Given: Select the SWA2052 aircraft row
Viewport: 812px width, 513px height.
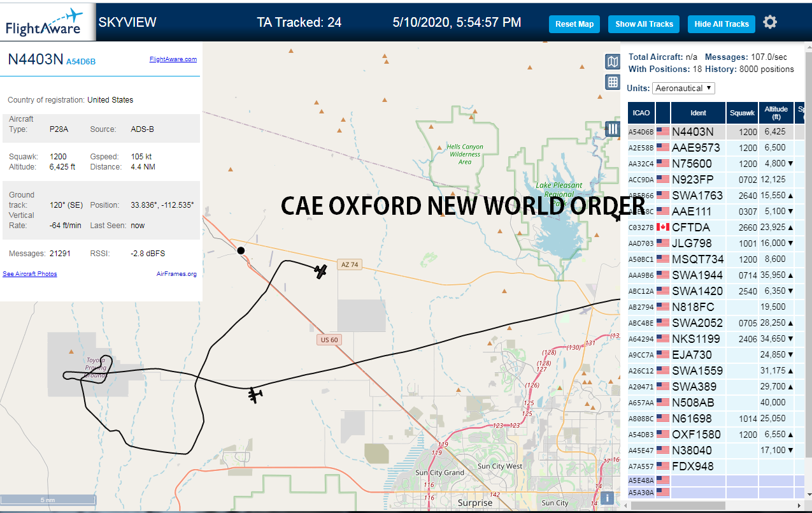Looking at the screenshot, I should (715, 323).
